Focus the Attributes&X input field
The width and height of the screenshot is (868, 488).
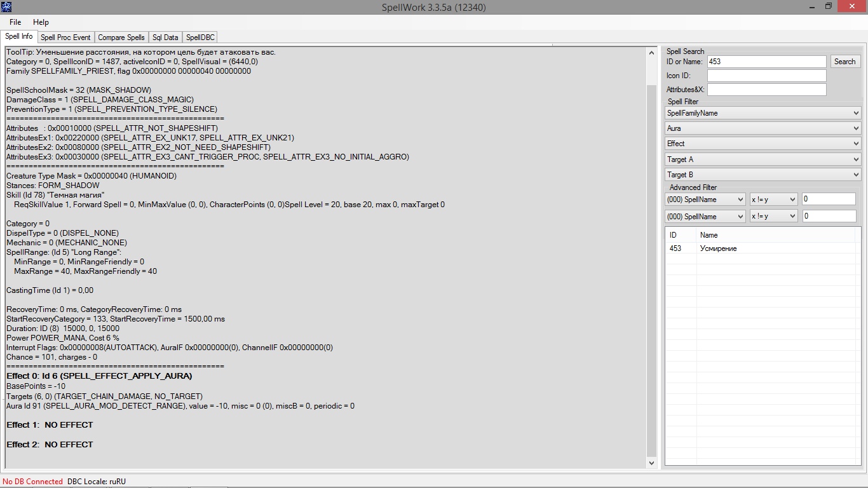point(766,90)
